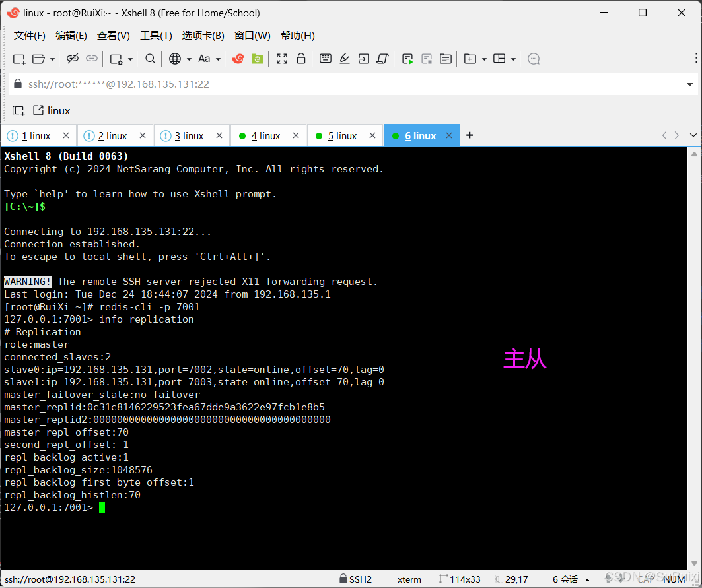Click the reconnect link icon
702x588 pixels.
point(92,59)
